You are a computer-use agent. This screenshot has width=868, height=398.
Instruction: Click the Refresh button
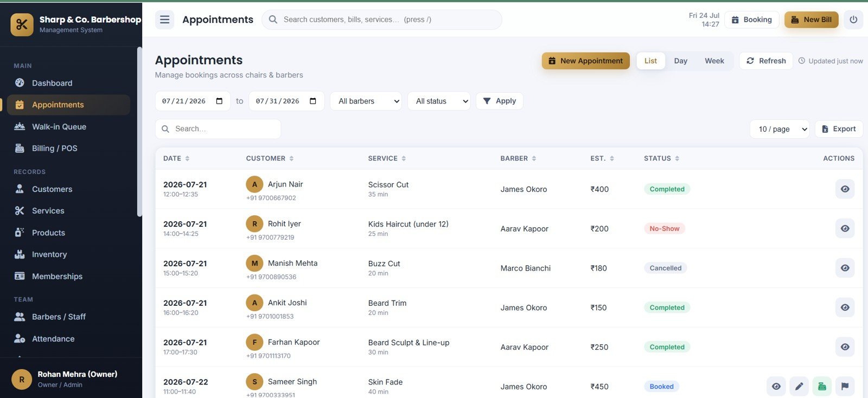point(766,61)
